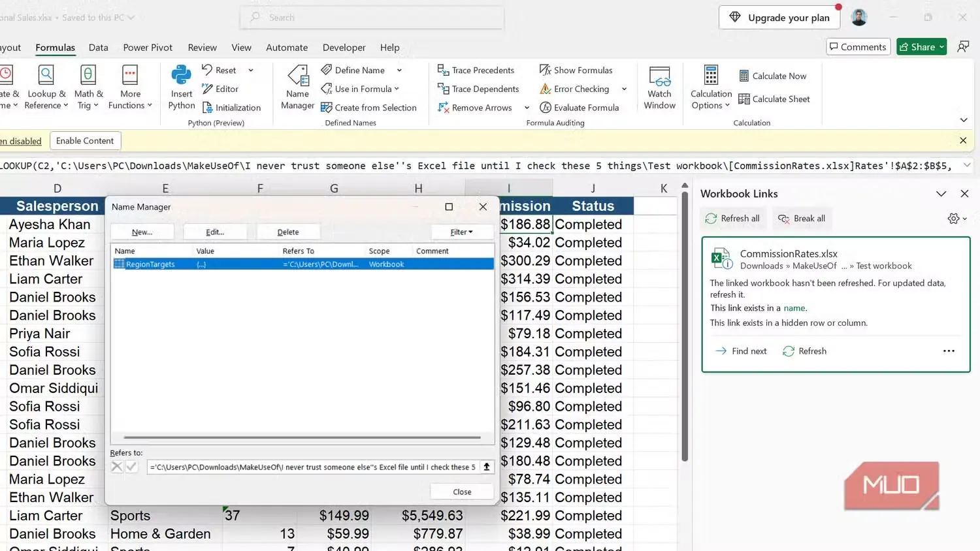This screenshot has width=980, height=551.
Task: Click Delete in Name Manager
Action: 288,232
